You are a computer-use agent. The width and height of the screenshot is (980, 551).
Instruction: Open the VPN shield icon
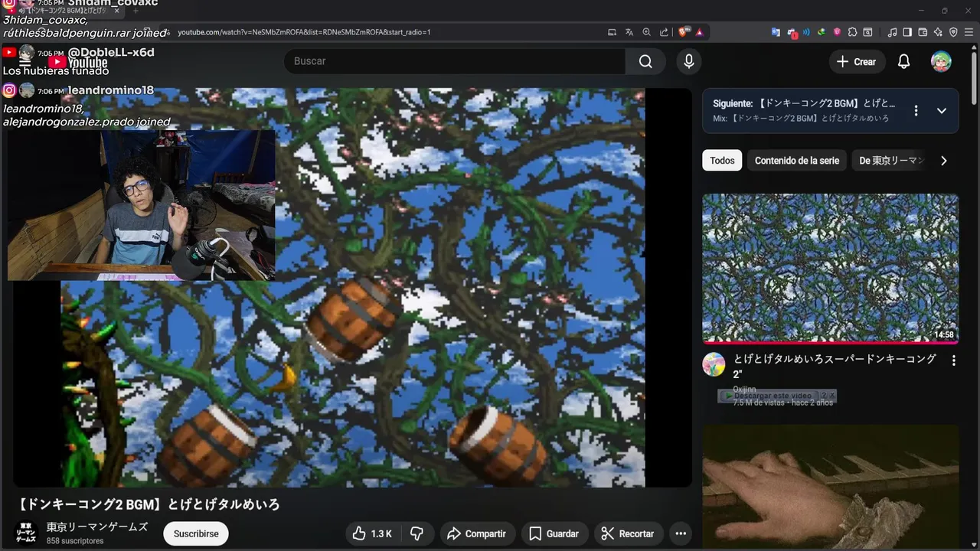[953, 32]
